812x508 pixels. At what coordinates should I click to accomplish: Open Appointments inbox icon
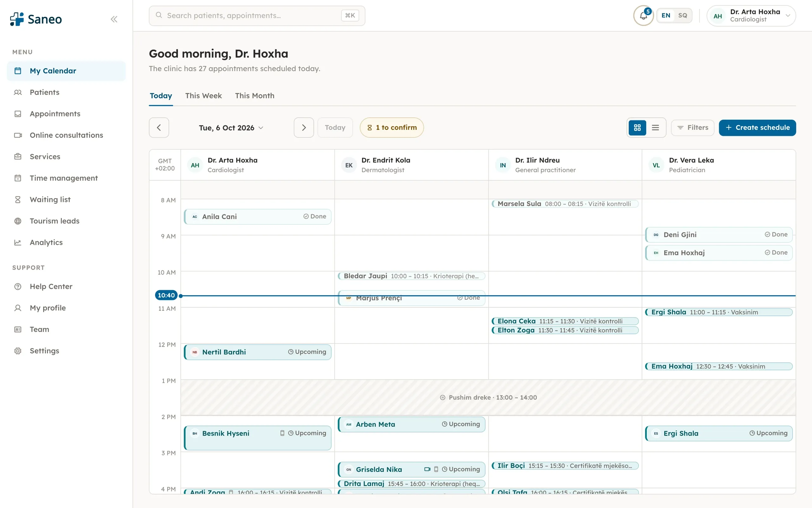click(x=18, y=114)
